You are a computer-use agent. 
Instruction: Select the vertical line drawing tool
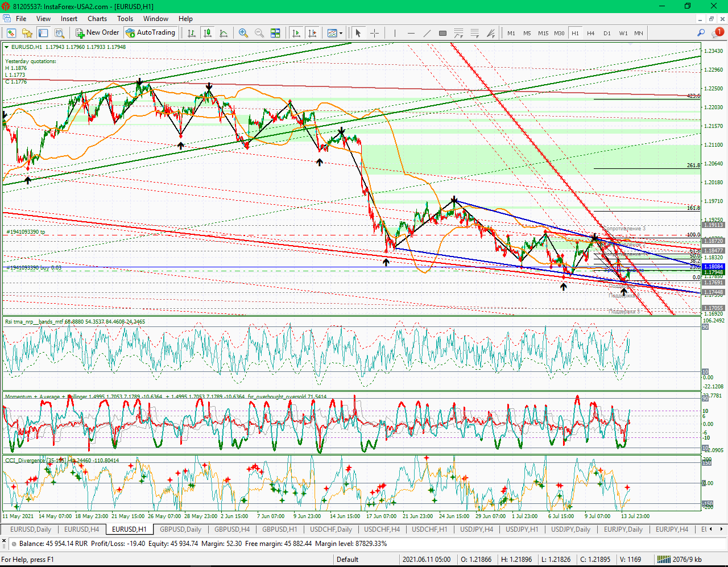pyautogui.click(x=395, y=33)
